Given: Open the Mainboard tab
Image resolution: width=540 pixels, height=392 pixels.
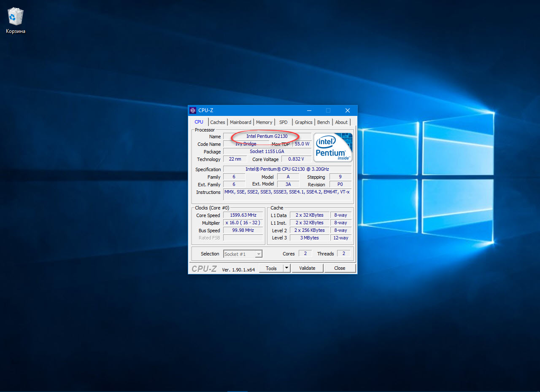Looking at the screenshot, I should tap(240, 122).
